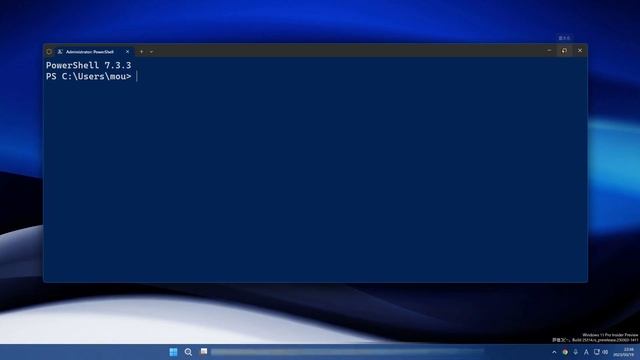Select the Administrator: PowerShell tab
The image size is (640, 360).
(x=93, y=52)
